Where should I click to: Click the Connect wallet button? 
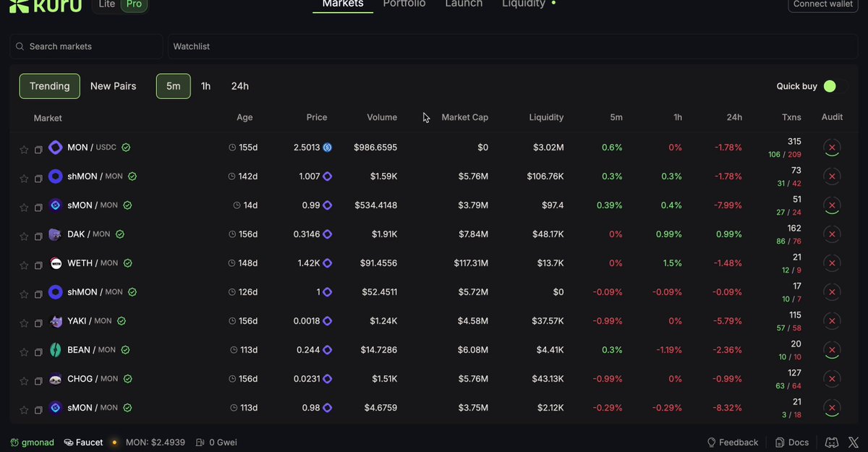pyautogui.click(x=823, y=4)
